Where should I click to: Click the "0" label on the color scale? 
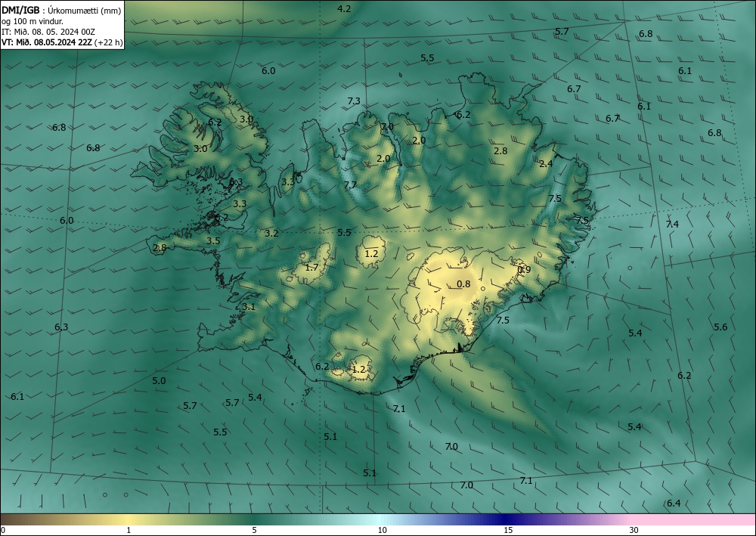click(x=3, y=531)
